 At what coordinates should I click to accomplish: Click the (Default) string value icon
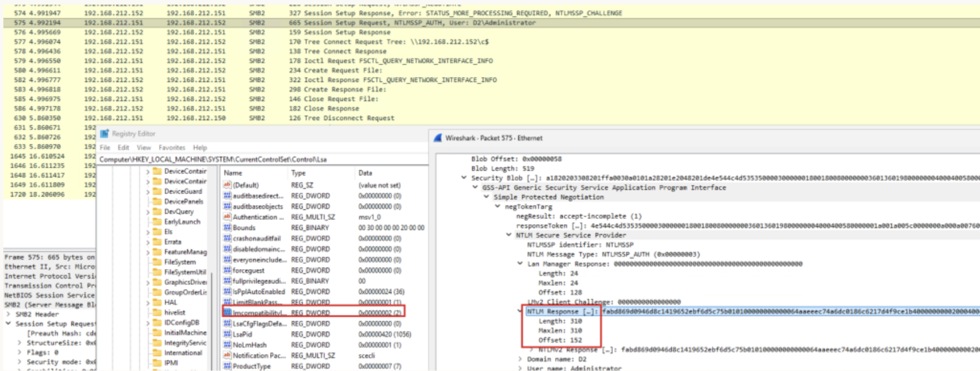coord(227,185)
